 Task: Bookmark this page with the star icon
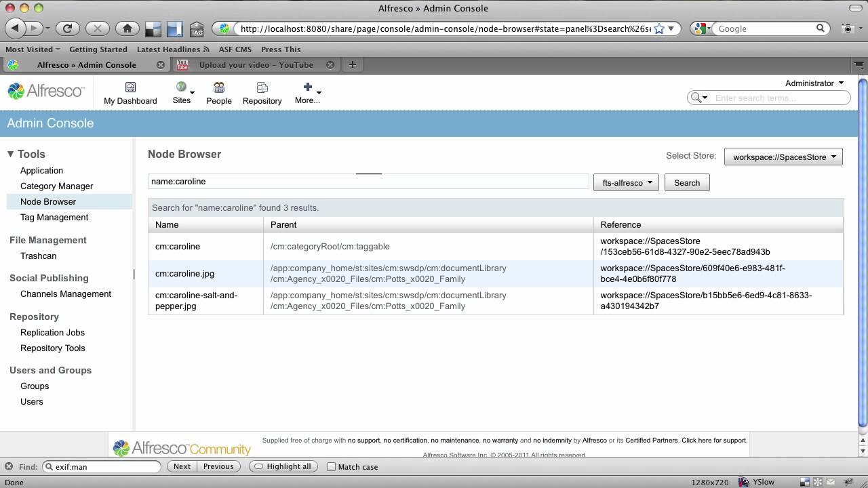tap(658, 28)
